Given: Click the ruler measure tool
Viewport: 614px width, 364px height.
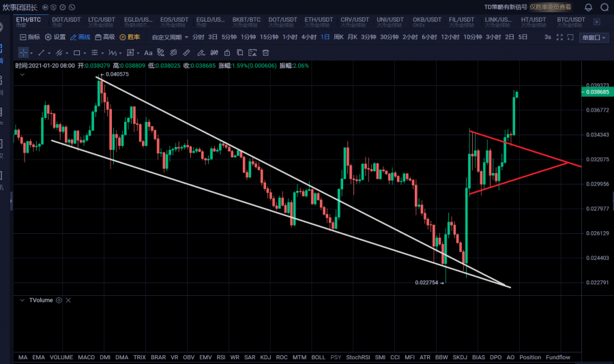Looking at the screenshot, I should 187,52.
